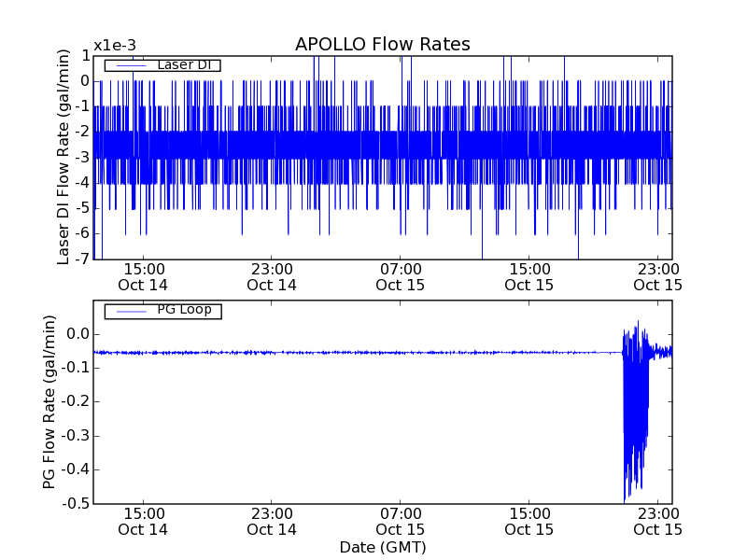747x560 pixels.
Task: Click the -0.2 y-axis tick in PG plot
Action: [76, 401]
